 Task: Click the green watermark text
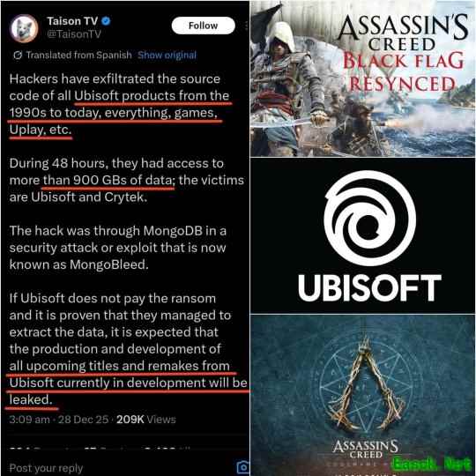pos(431,464)
